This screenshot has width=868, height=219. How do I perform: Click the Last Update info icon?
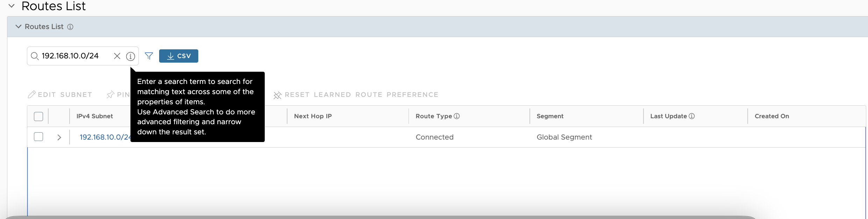(x=692, y=116)
